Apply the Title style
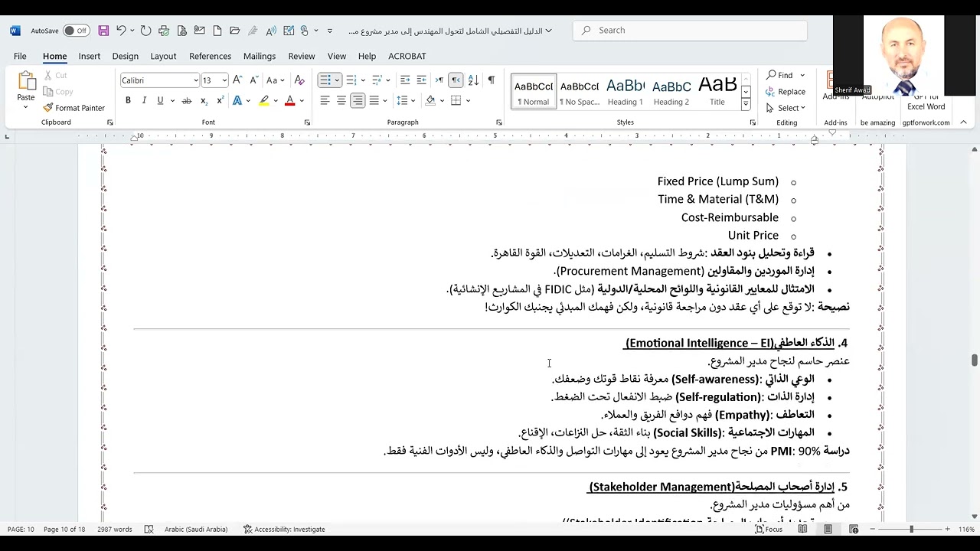This screenshot has width=980, height=551. click(717, 92)
